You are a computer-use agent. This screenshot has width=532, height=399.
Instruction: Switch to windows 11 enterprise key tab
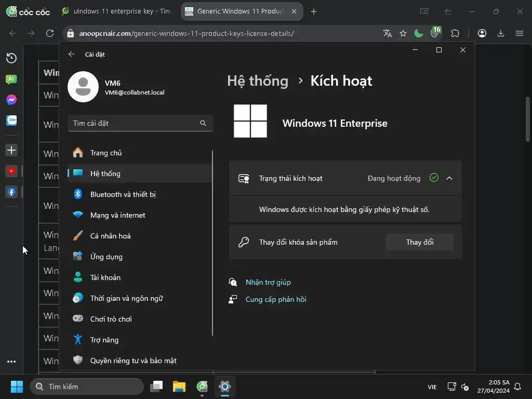coord(117,11)
